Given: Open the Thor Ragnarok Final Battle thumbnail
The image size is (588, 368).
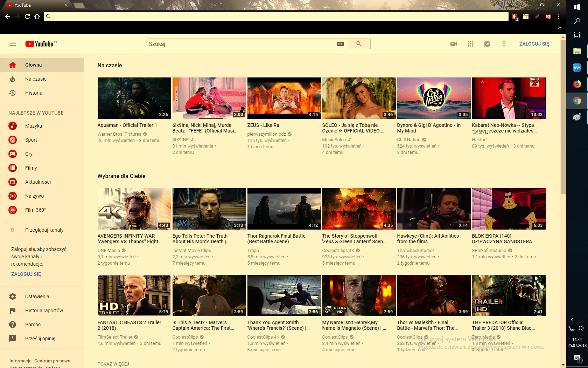Looking at the screenshot, I should (284, 209).
